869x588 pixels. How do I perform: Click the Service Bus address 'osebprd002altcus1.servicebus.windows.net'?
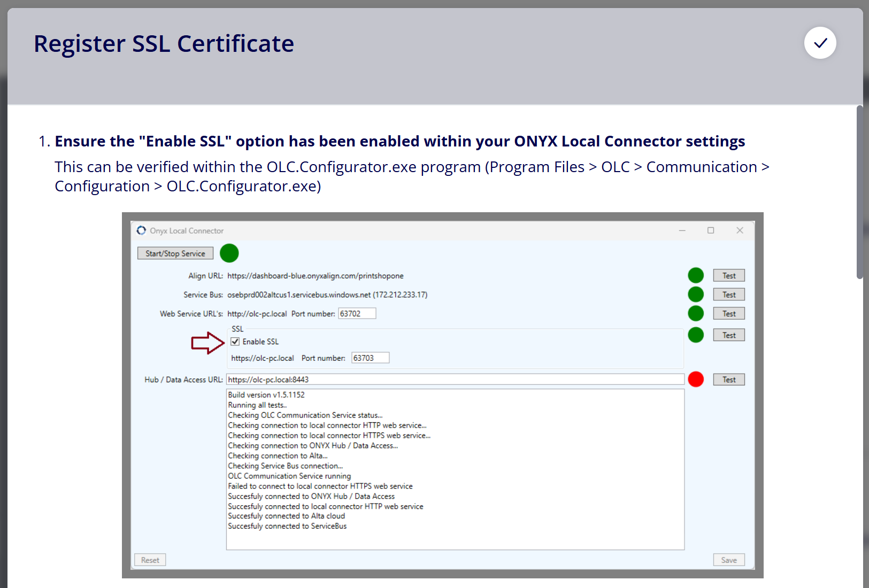click(299, 295)
